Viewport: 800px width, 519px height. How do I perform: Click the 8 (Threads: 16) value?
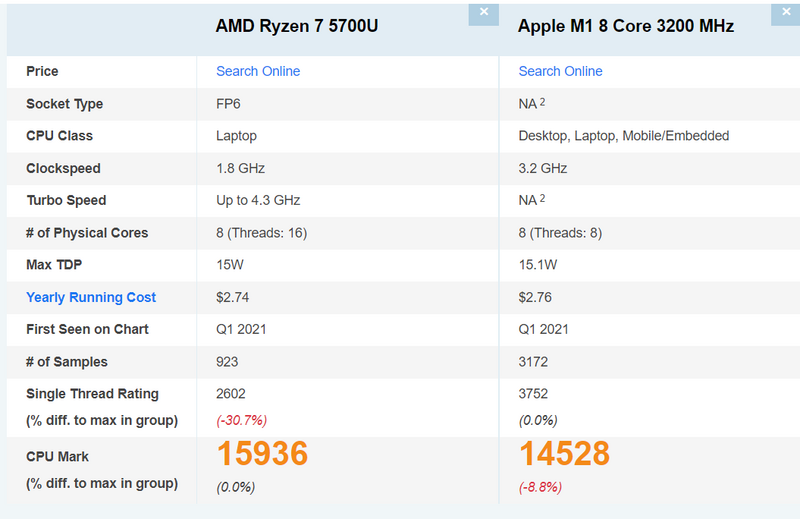coord(261,233)
